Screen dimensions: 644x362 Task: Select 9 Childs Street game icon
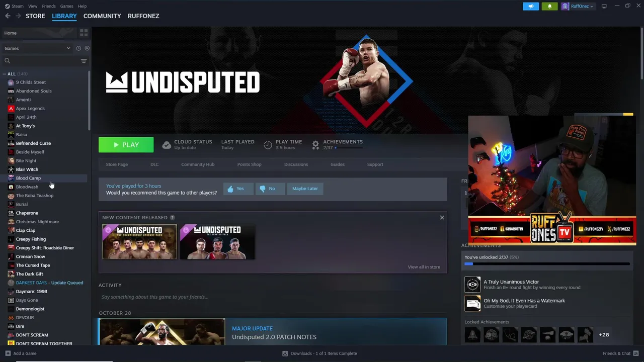(11, 82)
